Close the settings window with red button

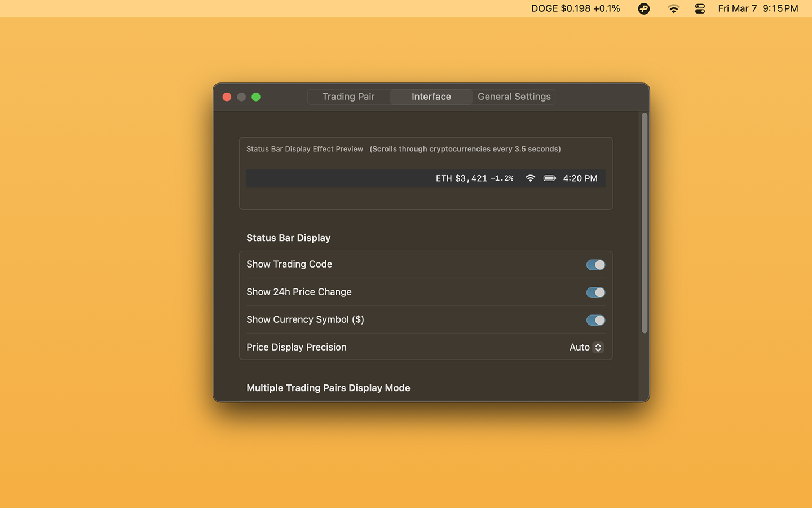coord(227,97)
